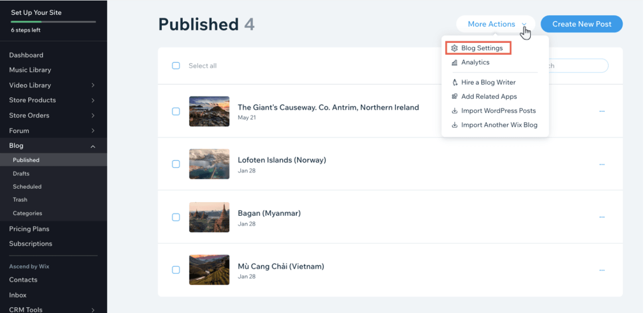644x313 pixels.
Task: Open the three-dot menu for Giant's Causeway post
Action: point(602,111)
